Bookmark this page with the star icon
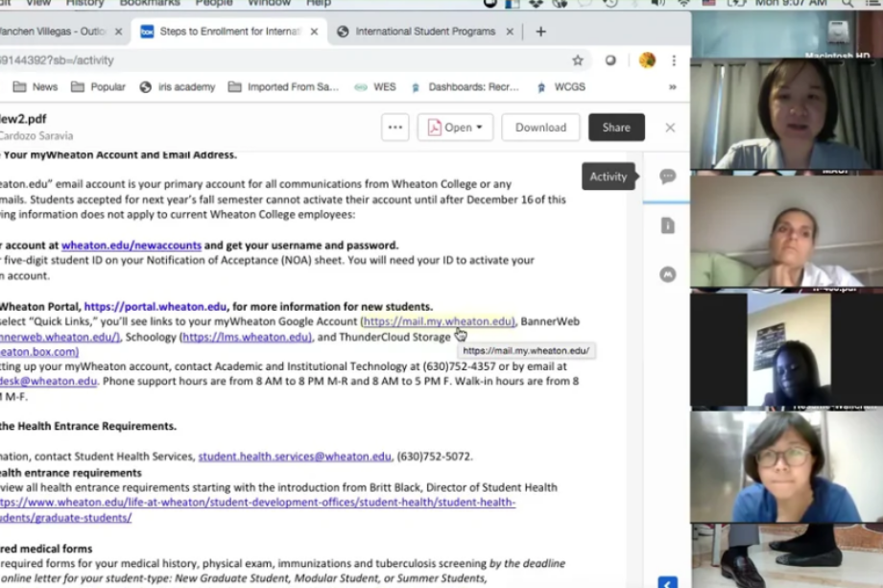 577,60
